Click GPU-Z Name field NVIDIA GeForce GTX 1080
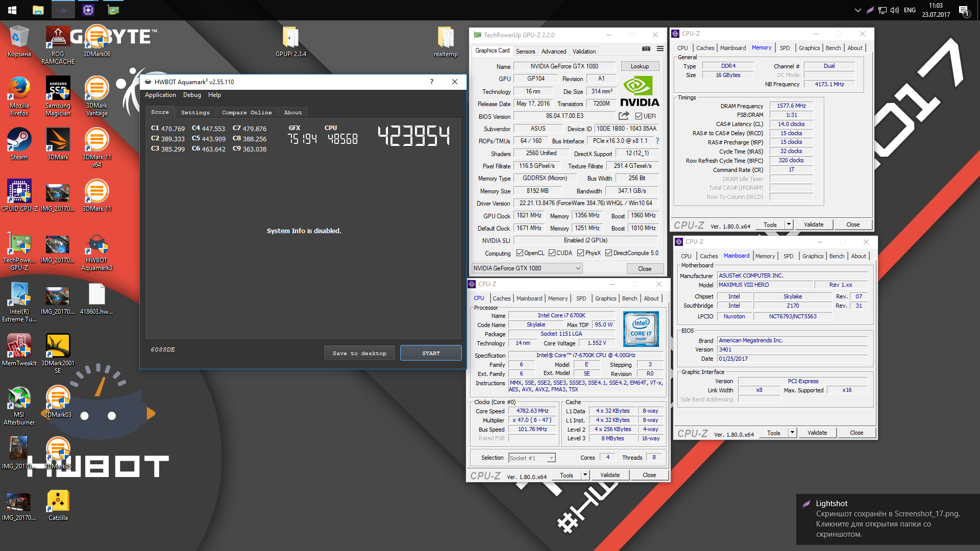Viewport: 980px width, 551px height. point(564,66)
